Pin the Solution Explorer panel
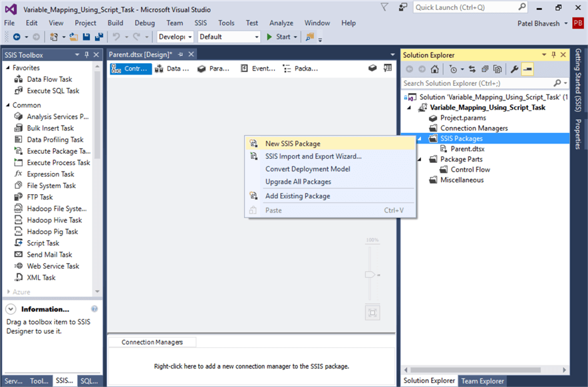Image resolution: width=588 pixels, height=387 pixels. [x=553, y=55]
